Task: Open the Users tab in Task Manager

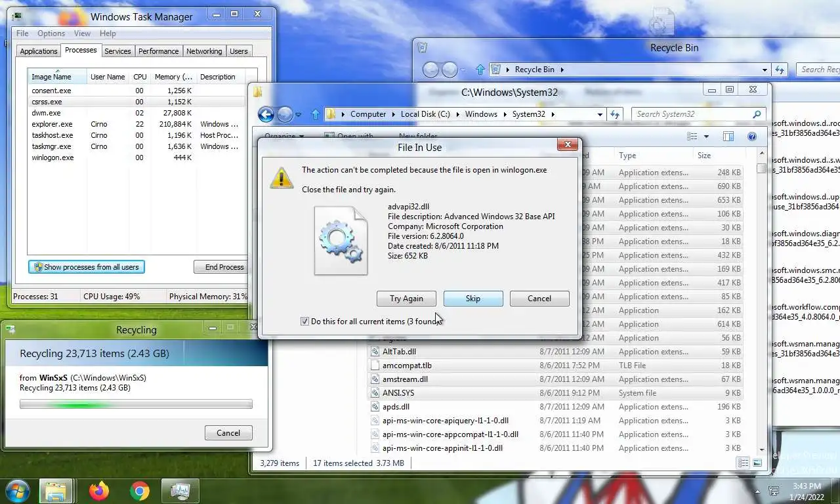Action: coord(239,51)
